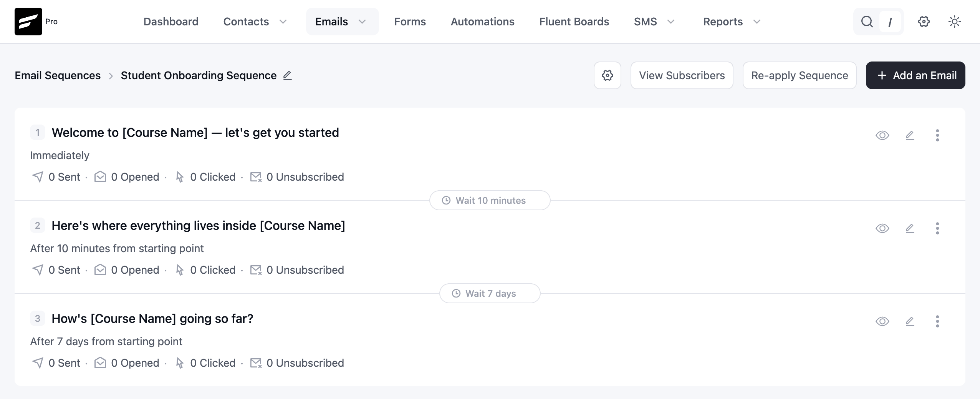Image resolution: width=980 pixels, height=399 pixels.
Task: Expand the Reports dropdown chevron
Action: 757,22
